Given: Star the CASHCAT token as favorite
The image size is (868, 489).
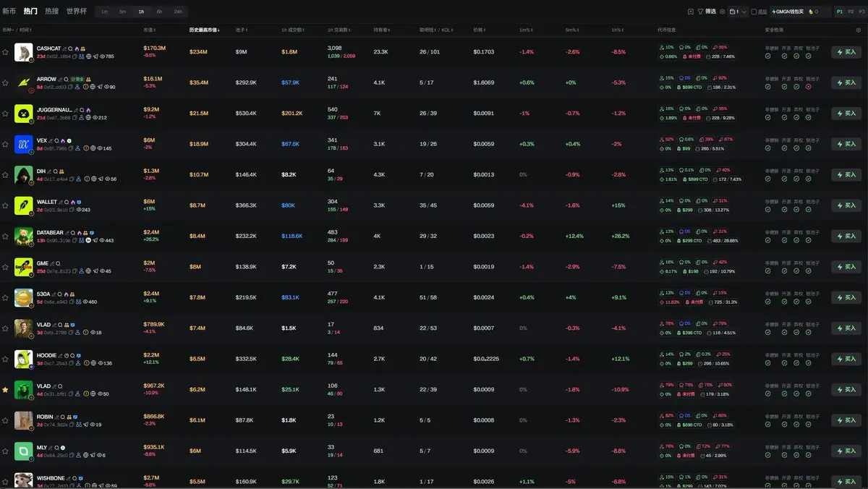Looking at the screenshot, I should [5, 52].
